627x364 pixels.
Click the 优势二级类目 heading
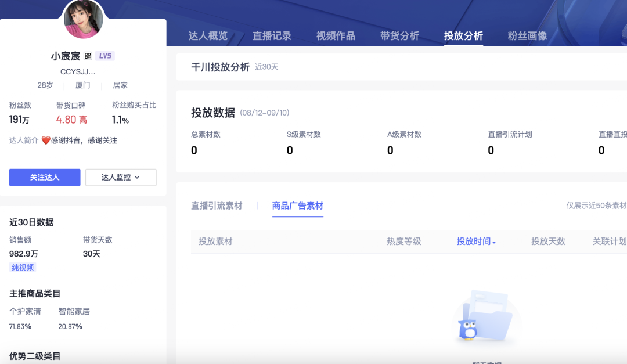point(35,356)
